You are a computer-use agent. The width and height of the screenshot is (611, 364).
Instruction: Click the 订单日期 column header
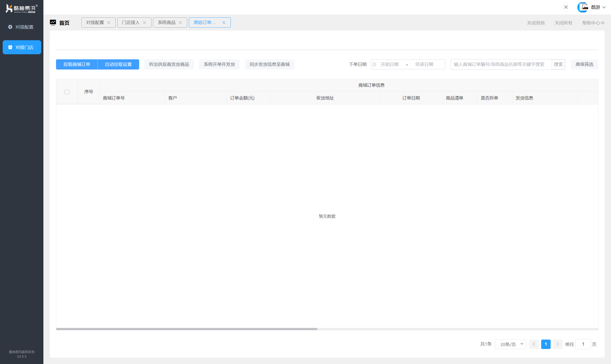(411, 98)
